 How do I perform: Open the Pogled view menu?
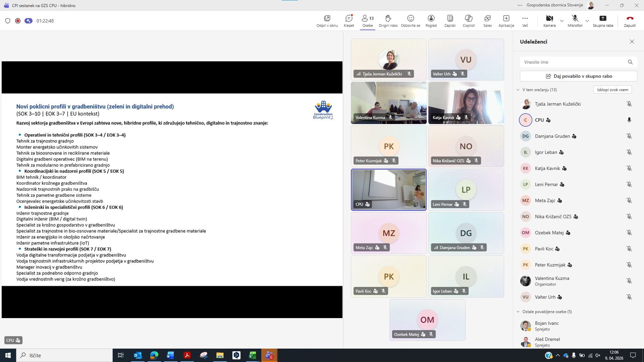431,21
